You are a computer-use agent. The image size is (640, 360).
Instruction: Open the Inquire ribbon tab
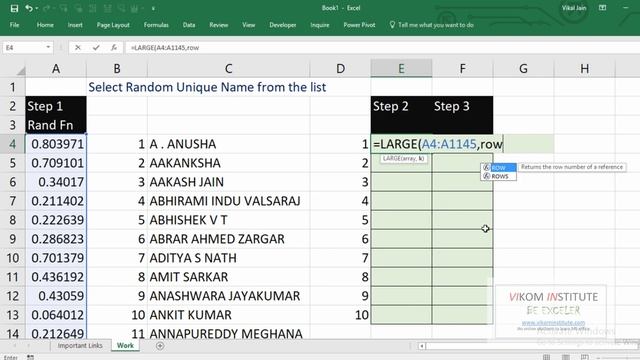(x=320, y=25)
